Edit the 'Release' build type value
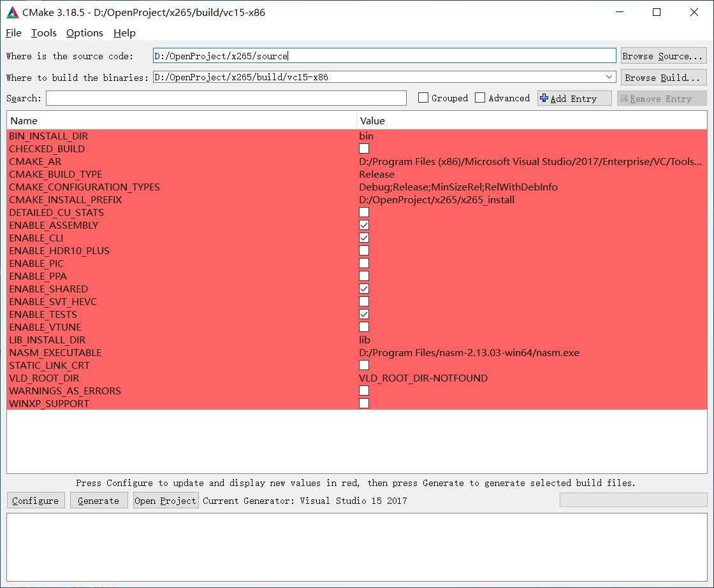 point(377,175)
